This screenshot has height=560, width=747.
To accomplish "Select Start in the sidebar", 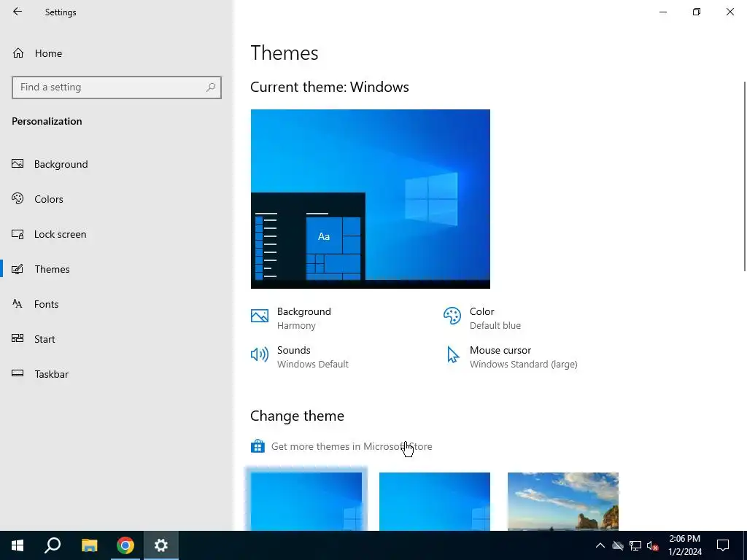I will click(117, 338).
